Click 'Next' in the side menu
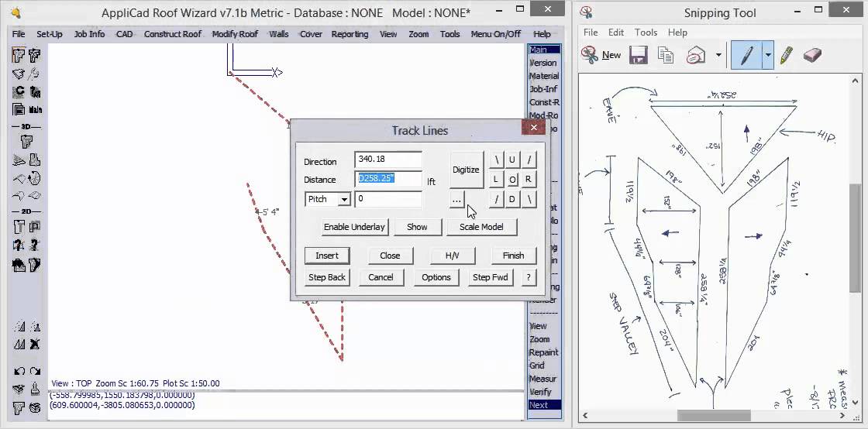This screenshot has height=429, width=868. click(544, 405)
